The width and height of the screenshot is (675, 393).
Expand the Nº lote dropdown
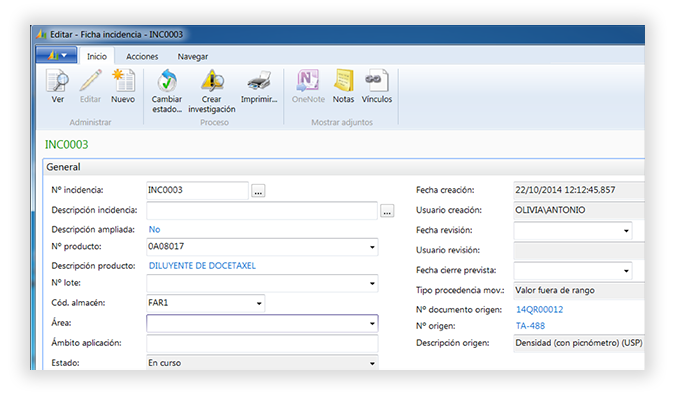pos(372,284)
